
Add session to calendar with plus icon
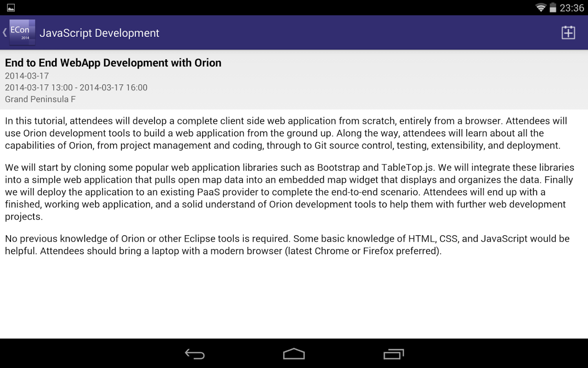568,32
